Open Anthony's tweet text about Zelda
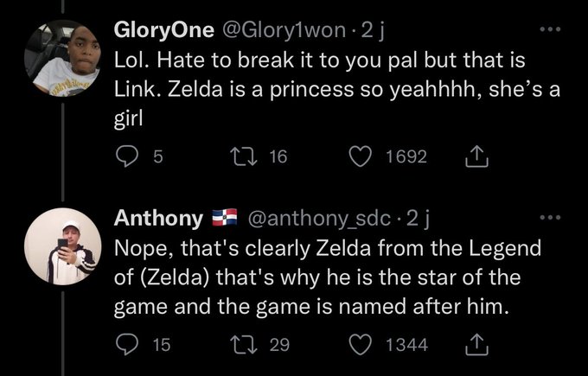Image resolution: width=588 pixels, height=376 pixels. click(327, 279)
